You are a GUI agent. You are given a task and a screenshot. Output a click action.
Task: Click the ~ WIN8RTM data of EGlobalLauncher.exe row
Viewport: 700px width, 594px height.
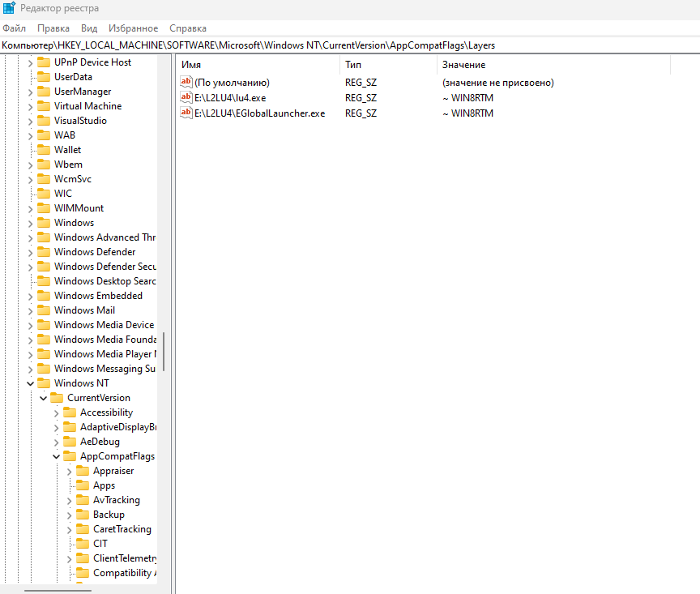(467, 113)
